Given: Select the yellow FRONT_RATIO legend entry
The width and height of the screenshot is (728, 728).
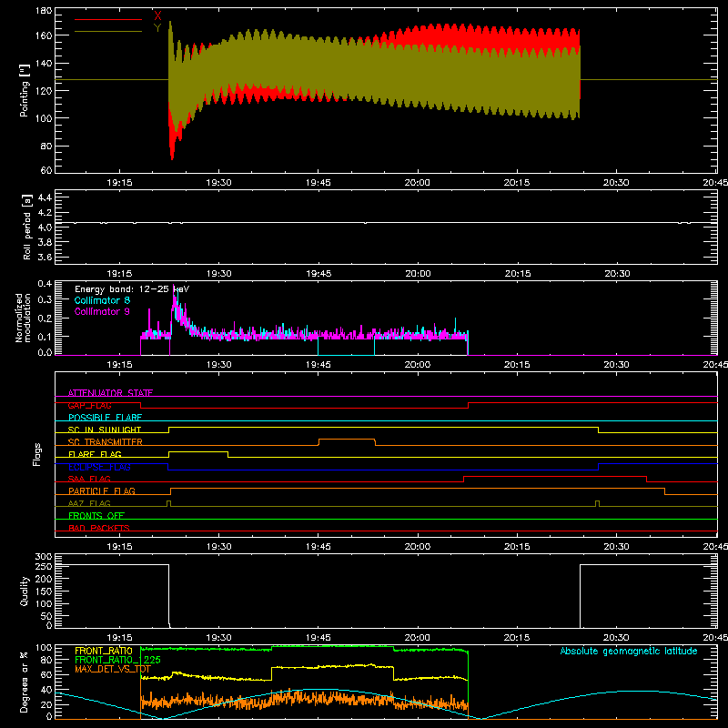Looking at the screenshot, I should pos(103,651).
